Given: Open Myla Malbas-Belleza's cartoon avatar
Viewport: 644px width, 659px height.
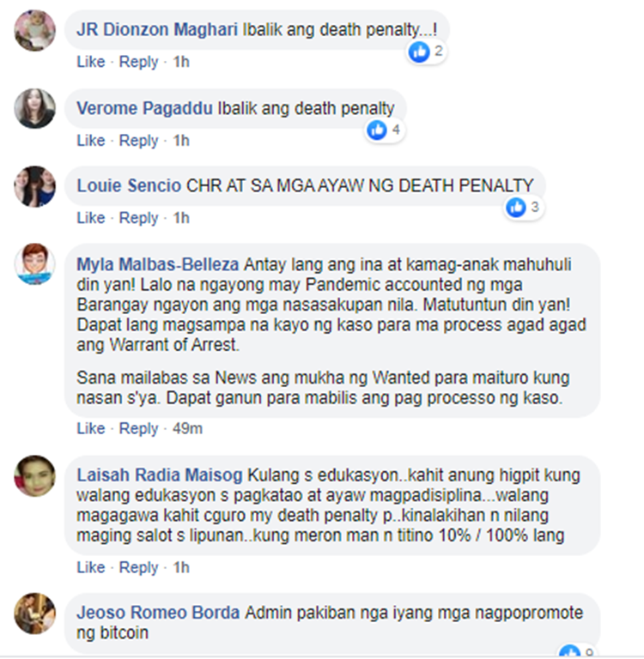Looking at the screenshot, I should [x=35, y=264].
